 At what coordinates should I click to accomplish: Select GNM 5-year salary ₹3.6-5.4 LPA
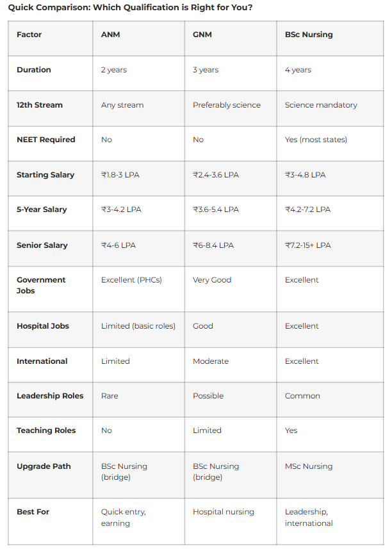pos(216,209)
